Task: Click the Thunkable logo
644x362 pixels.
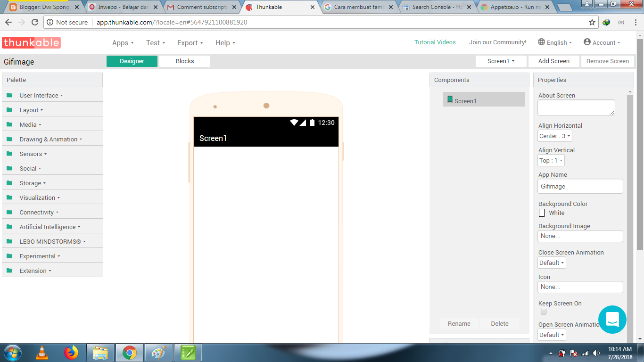Action: coord(31,43)
